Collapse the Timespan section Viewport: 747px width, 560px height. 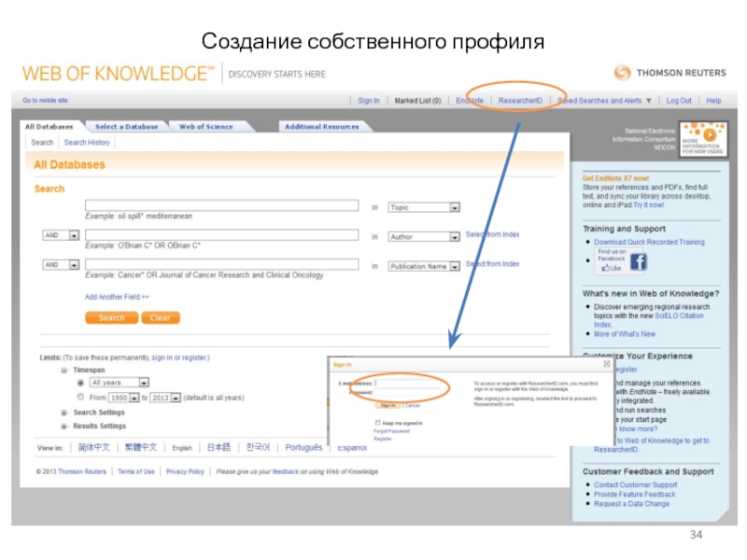63,370
